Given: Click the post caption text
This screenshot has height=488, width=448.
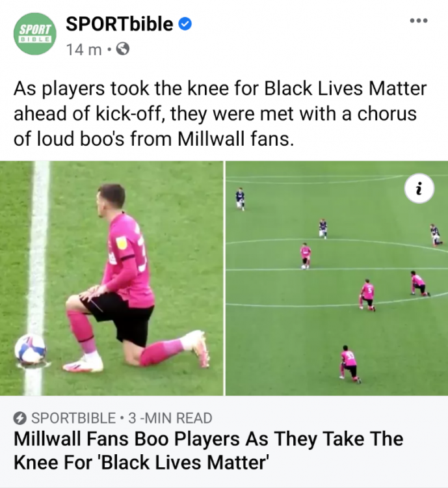Looking at the screenshot, I should (x=220, y=114).
